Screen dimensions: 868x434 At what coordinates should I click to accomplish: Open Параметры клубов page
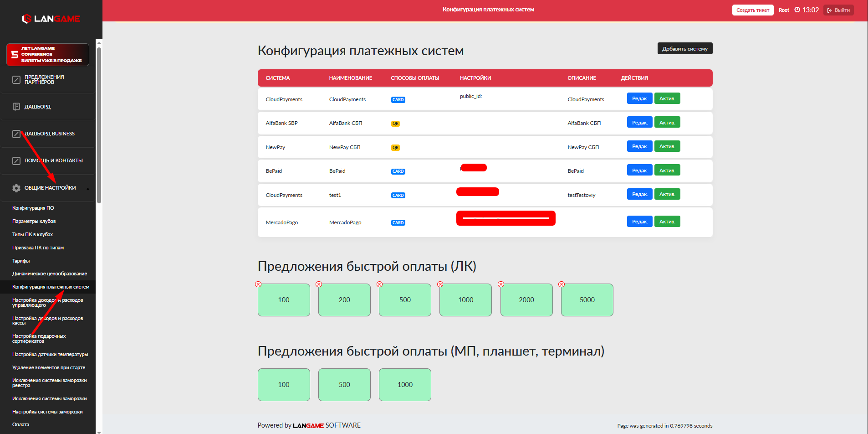click(34, 221)
